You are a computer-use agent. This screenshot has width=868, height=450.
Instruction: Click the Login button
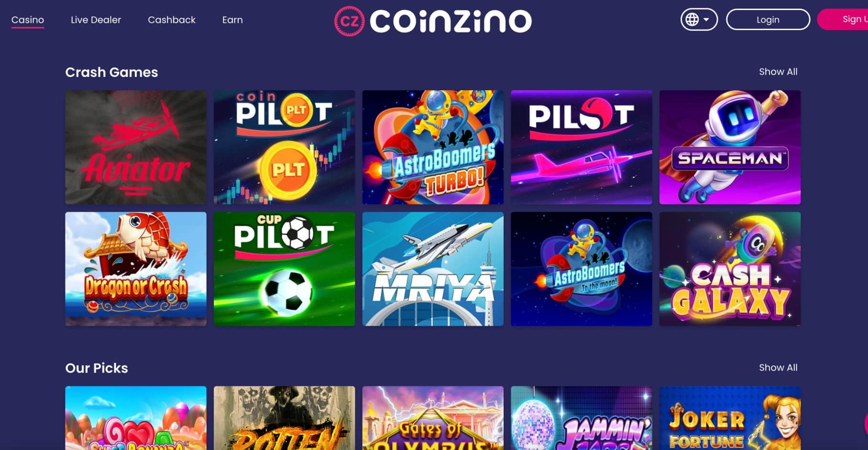click(x=768, y=20)
